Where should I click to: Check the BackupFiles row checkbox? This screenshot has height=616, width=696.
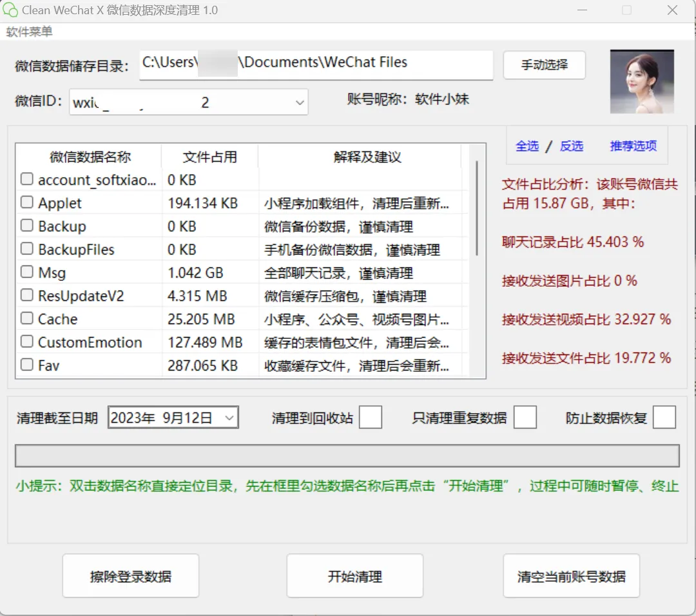point(27,248)
